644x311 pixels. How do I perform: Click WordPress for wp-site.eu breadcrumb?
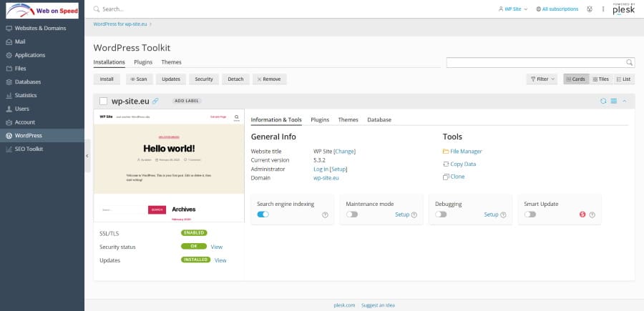pos(120,24)
